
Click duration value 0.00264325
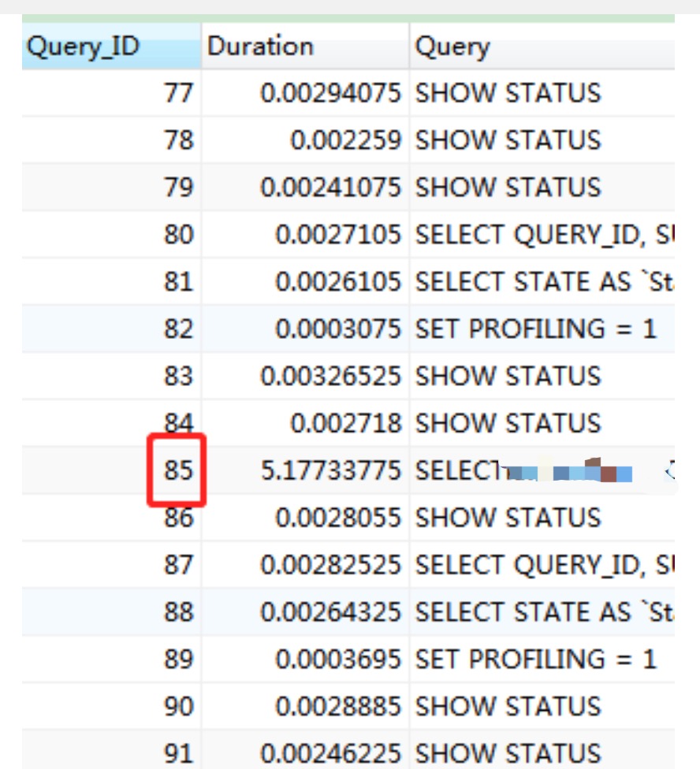(x=330, y=611)
